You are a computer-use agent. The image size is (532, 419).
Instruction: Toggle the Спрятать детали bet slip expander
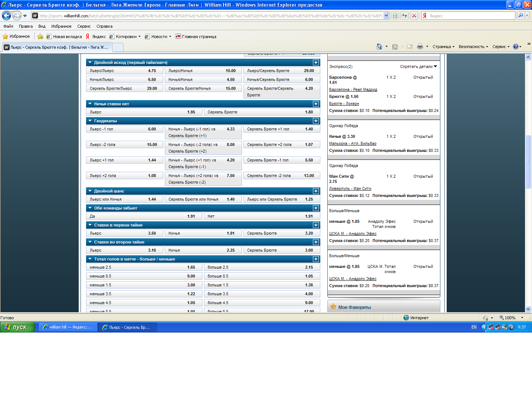click(x=419, y=67)
